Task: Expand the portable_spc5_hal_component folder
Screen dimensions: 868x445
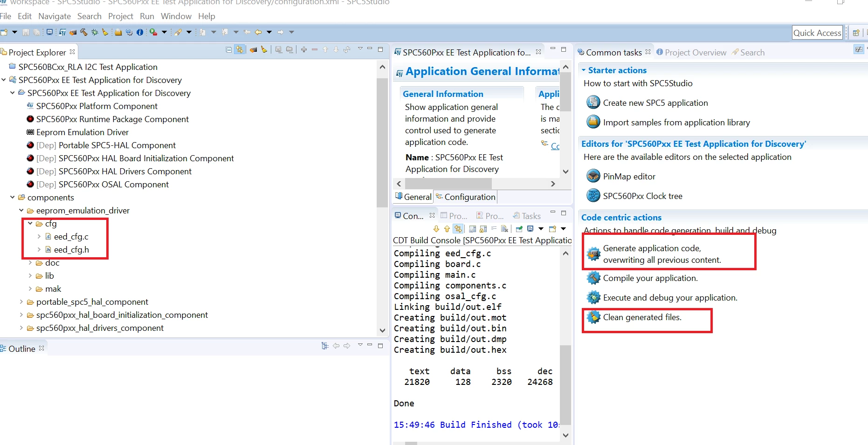Action: click(21, 302)
